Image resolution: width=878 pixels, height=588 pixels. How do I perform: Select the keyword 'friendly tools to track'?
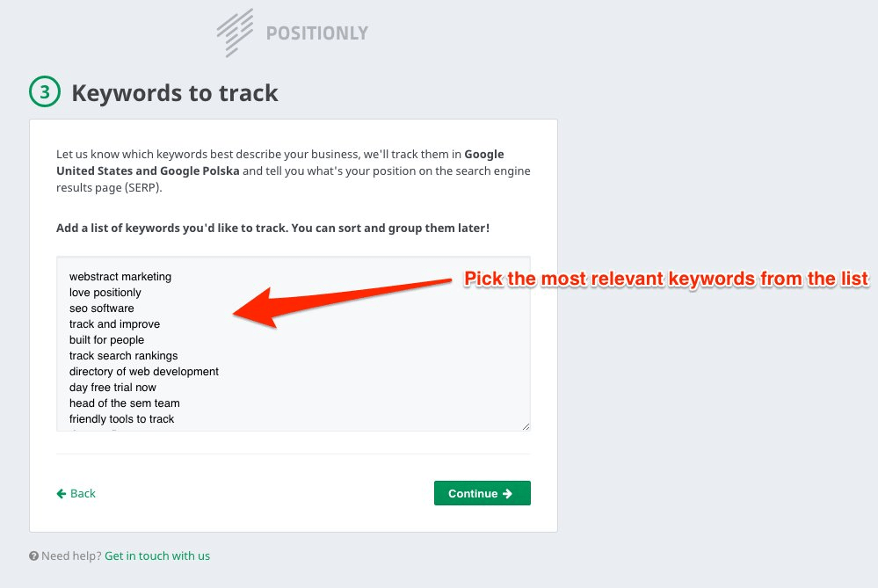[x=120, y=418]
